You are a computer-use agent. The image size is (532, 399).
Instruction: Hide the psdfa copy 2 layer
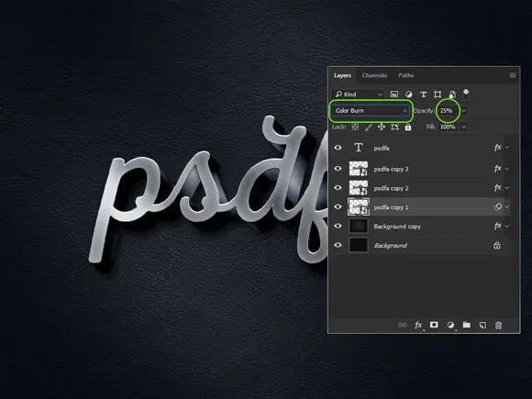(338, 188)
